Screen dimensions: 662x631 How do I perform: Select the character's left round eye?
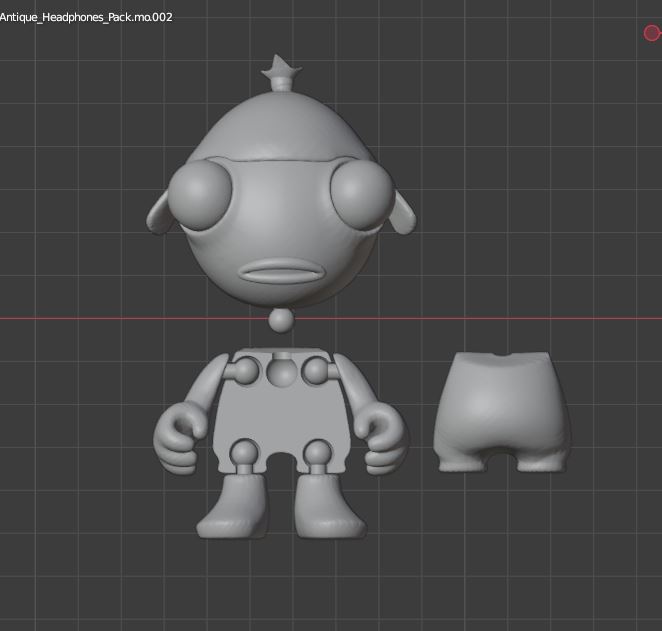(200, 195)
